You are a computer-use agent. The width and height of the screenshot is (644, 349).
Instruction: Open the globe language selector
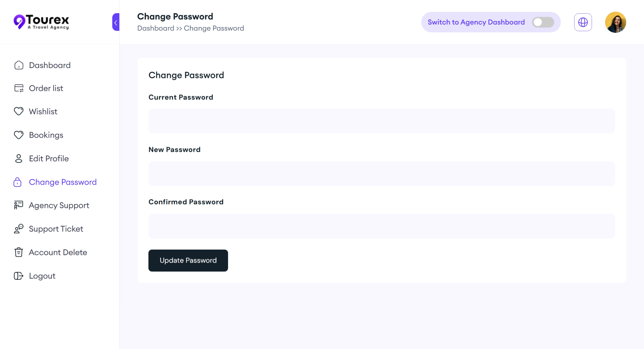pyautogui.click(x=583, y=22)
